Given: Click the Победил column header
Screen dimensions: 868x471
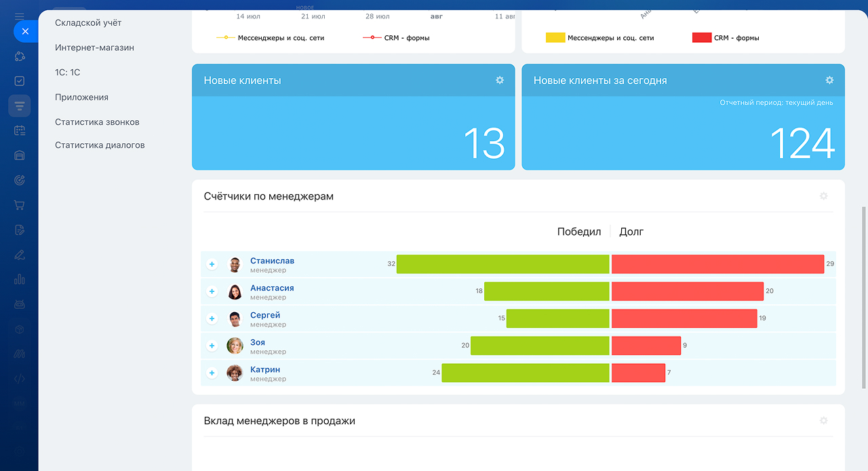Looking at the screenshot, I should (579, 231).
